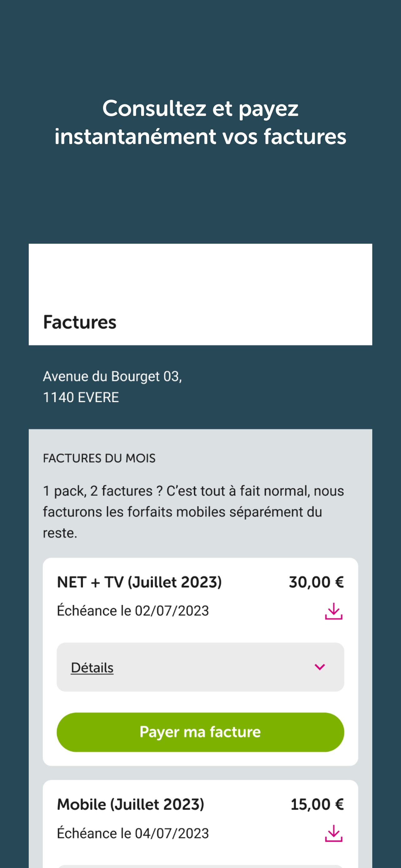The height and width of the screenshot is (868, 401).
Task: Tap the 'Consultez et payez' headline
Action: 200,108
